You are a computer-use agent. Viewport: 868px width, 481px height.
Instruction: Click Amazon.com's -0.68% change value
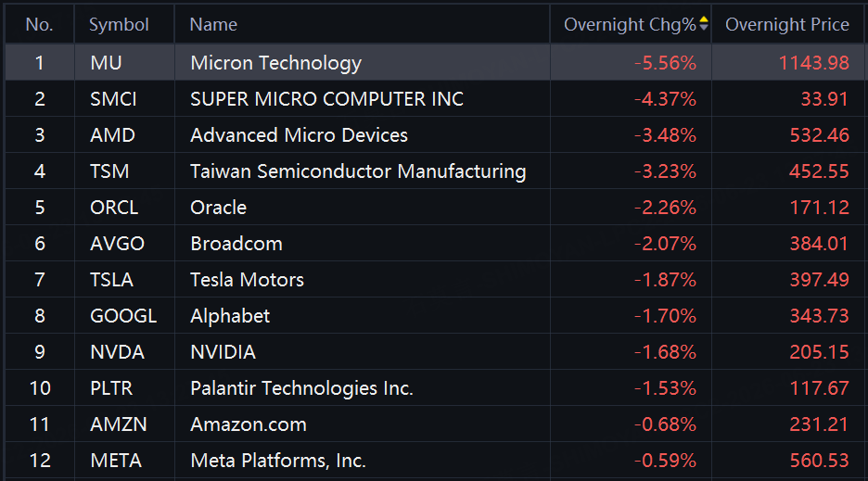665,424
